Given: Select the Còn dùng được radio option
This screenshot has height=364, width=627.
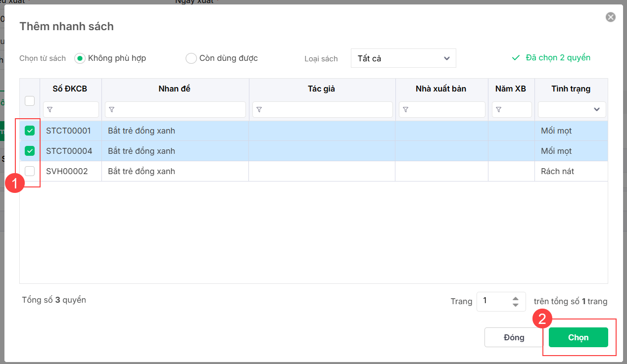Looking at the screenshot, I should (191, 58).
